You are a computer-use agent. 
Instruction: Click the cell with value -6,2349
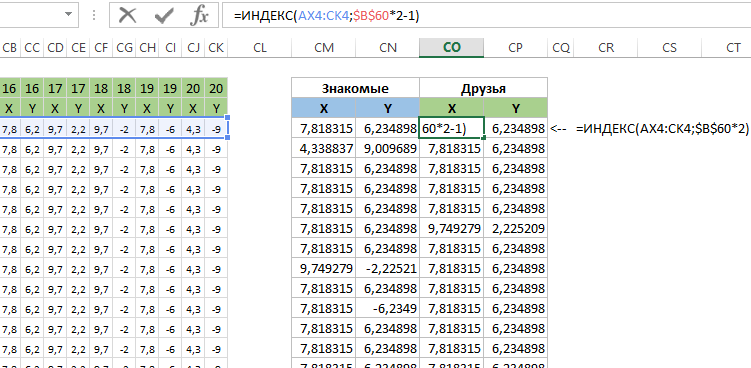point(388,309)
